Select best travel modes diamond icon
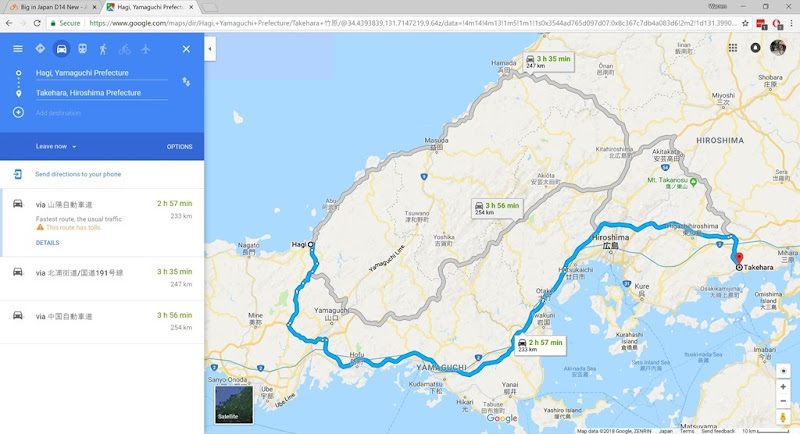 tap(40, 48)
